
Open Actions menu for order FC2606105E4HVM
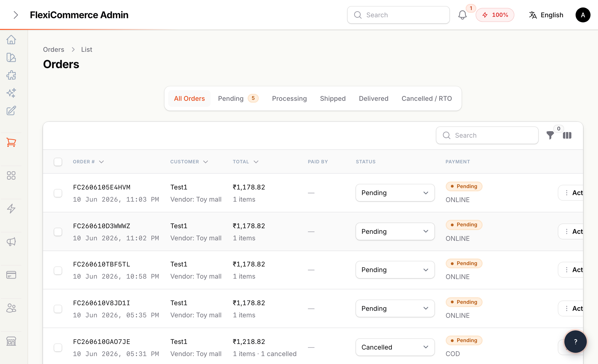pyautogui.click(x=571, y=193)
